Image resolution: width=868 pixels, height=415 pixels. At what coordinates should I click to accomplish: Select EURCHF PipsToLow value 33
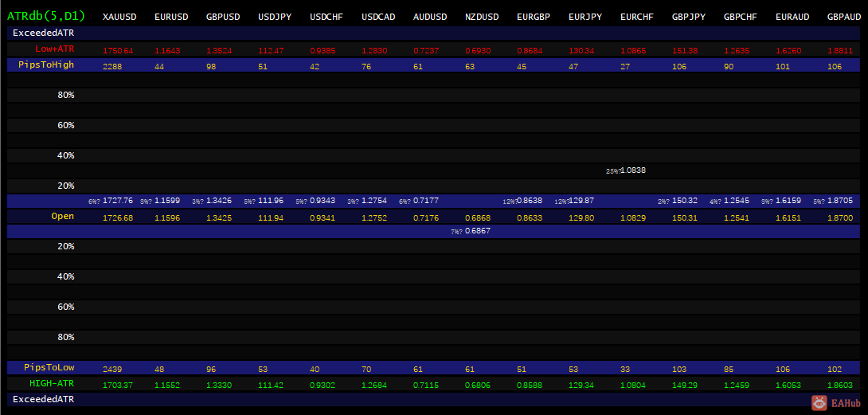[x=626, y=369]
